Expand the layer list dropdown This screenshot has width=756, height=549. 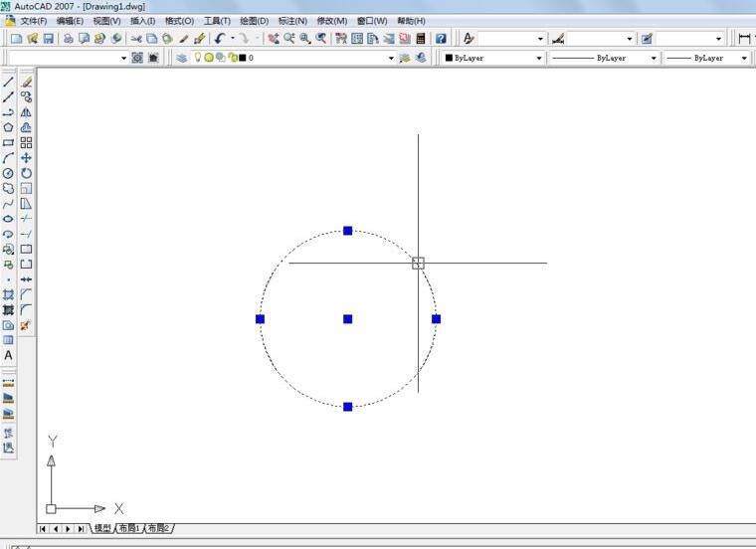(391, 59)
